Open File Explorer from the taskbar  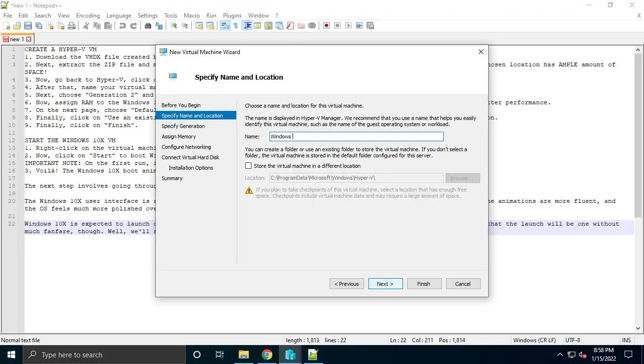pos(244,355)
